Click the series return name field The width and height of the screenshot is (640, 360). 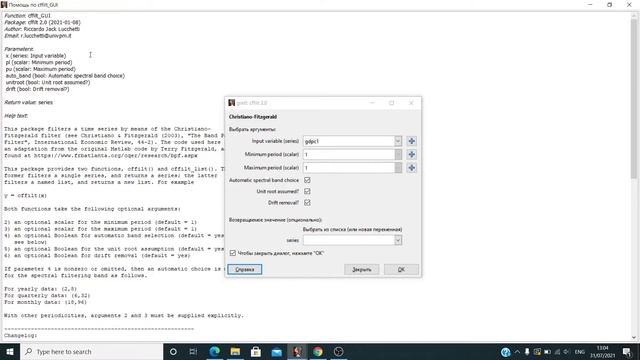pyautogui.click(x=349, y=240)
